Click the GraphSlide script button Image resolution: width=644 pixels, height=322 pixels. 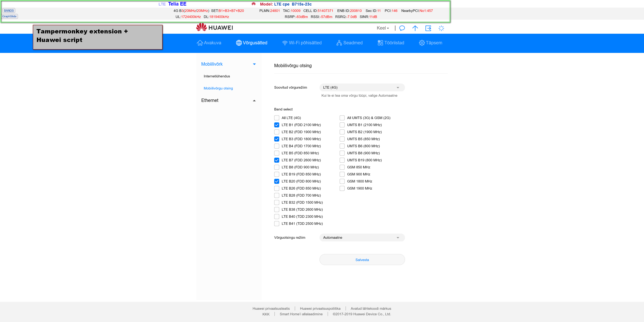(9, 16)
